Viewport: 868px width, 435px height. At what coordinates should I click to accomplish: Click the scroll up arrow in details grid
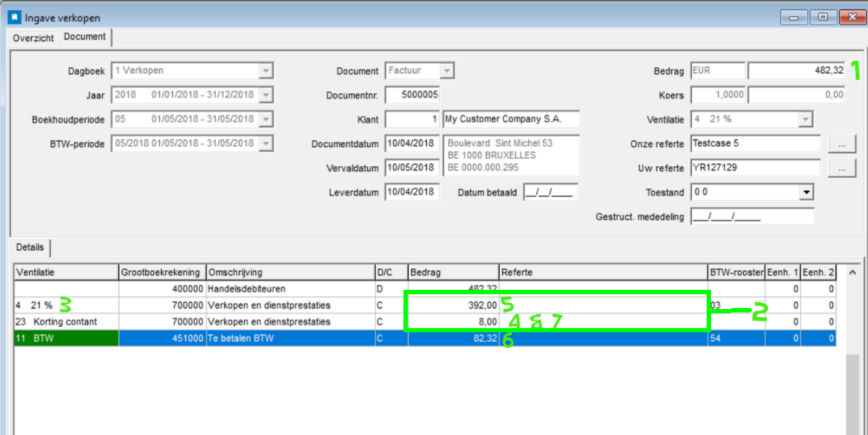point(853,273)
